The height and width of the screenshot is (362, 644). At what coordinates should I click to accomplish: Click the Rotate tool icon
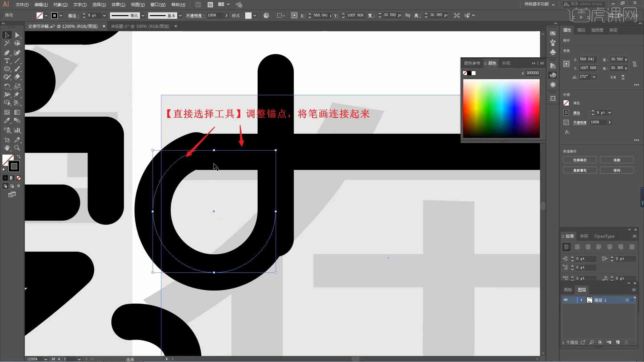pos(6,86)
